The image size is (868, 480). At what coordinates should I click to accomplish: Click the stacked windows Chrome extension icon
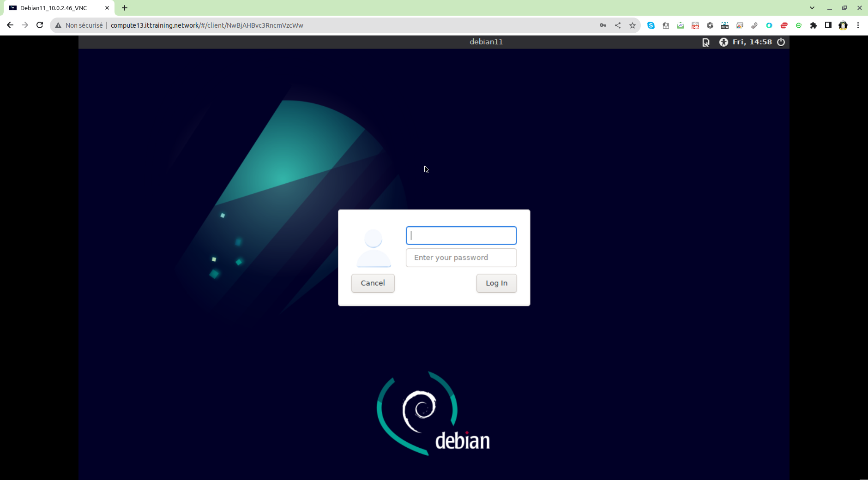(x=740, y=25)
